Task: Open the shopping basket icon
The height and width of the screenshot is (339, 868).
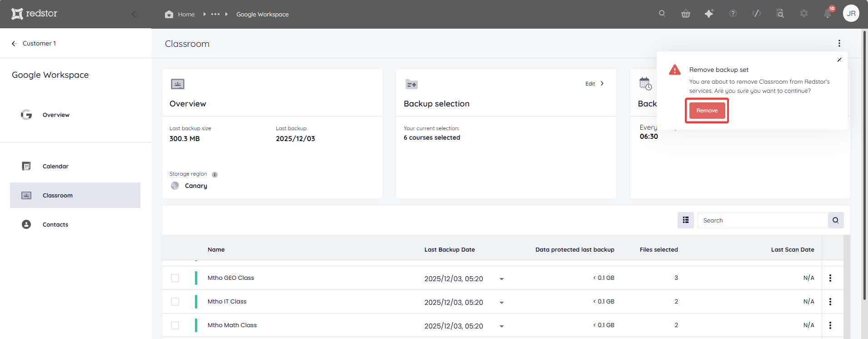Action: [x=686, y=14]
